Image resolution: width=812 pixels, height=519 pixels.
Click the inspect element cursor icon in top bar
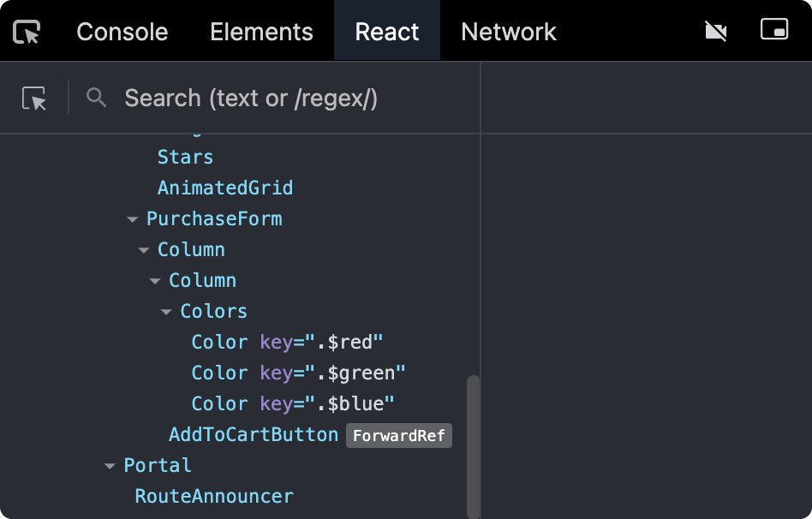(x=27, y=33)
